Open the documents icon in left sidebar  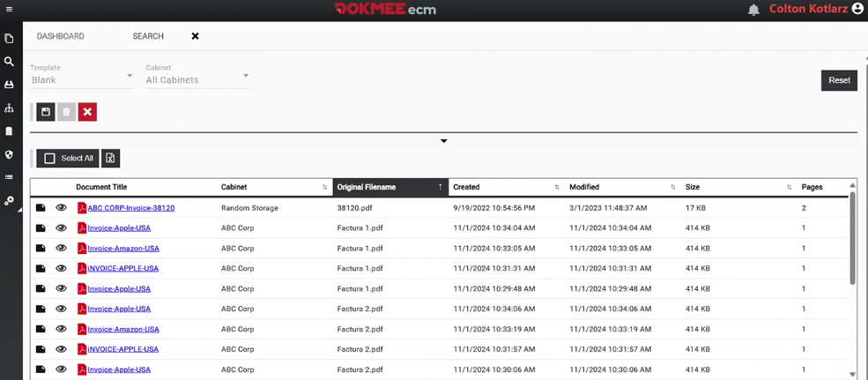click(9, 39)
